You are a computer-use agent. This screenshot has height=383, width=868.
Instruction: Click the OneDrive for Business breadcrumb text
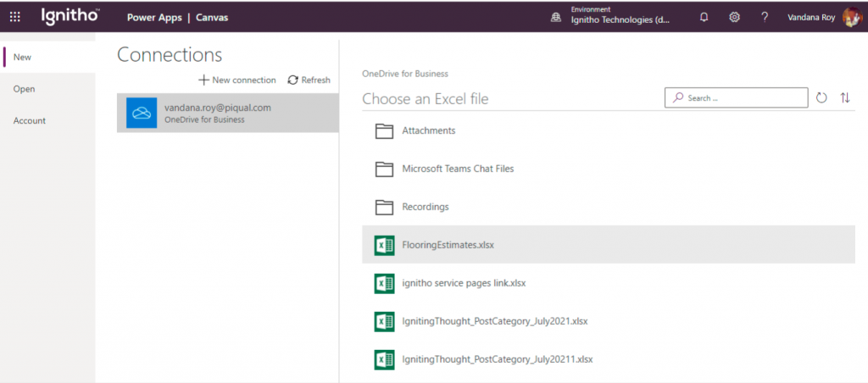click(405, 74)
